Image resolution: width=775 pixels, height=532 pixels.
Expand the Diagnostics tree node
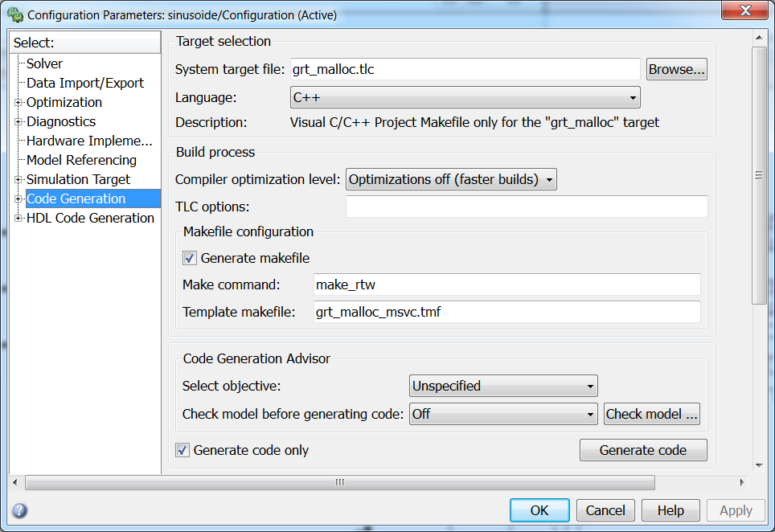click(x=18, y=121)
